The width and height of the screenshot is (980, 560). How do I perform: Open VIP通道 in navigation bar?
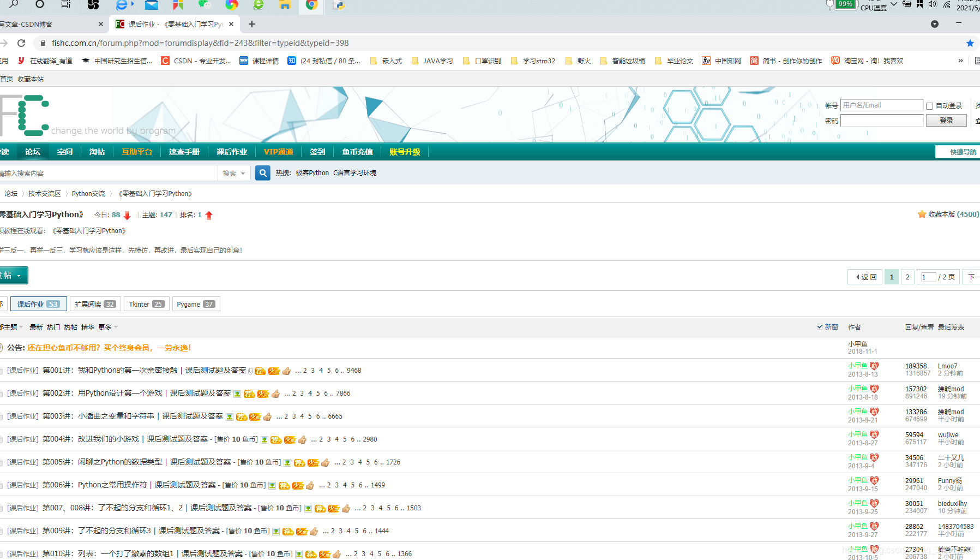click(x=279, y=152)
